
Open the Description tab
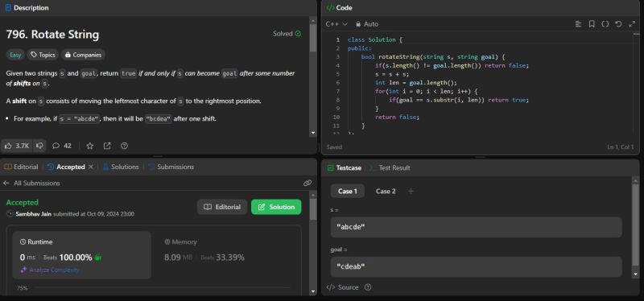[x=27, y=8]
